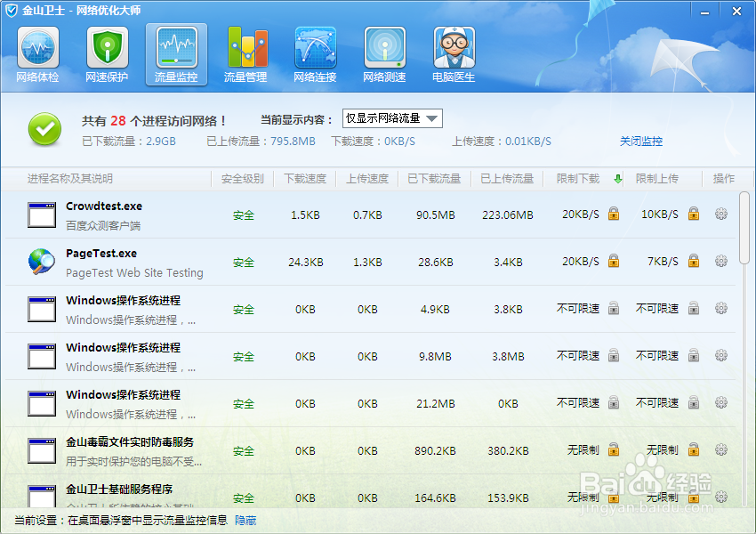Click the 223.06MB uploaded traffic value
The height and width of the screenshot is (534, 756).
point(508,215)
